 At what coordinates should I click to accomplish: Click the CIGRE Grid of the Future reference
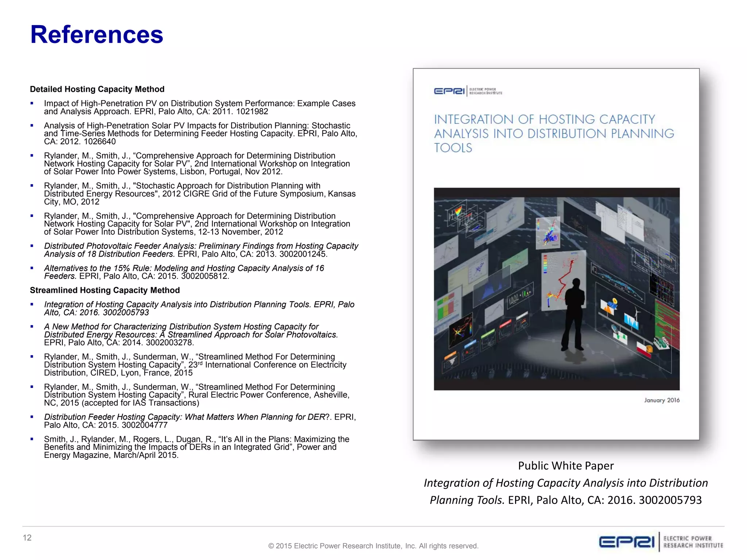coord(199,194)
